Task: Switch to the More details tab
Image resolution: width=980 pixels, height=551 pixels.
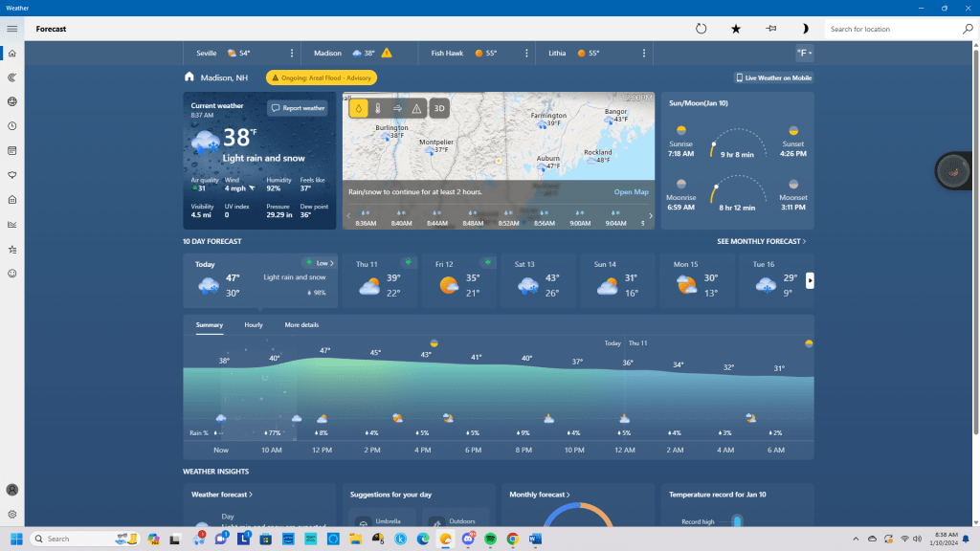Action: click(301, 325)
